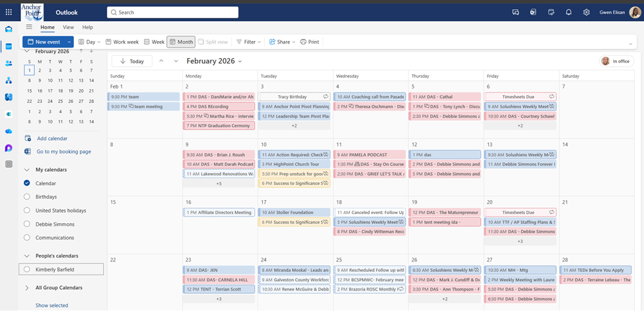Screen dimensions: 644x311
Task: Switch to Week view
Action: (x=154, y=42)
